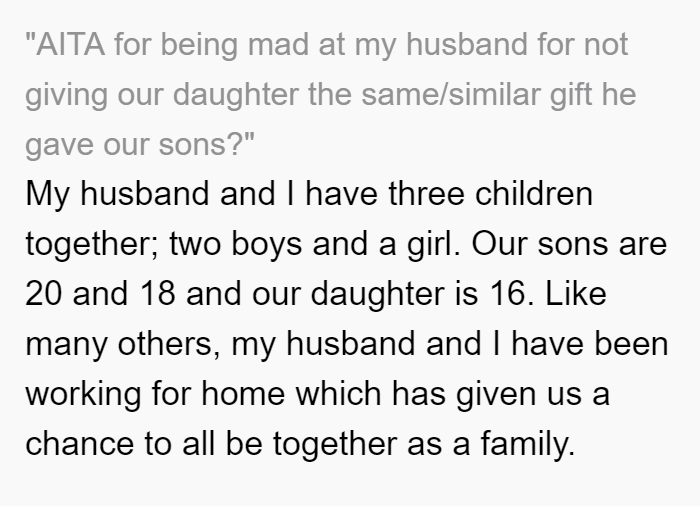Click the word "chance" in the last line
The width and height of the screenshot is (700, 506).
coord(79,443)
